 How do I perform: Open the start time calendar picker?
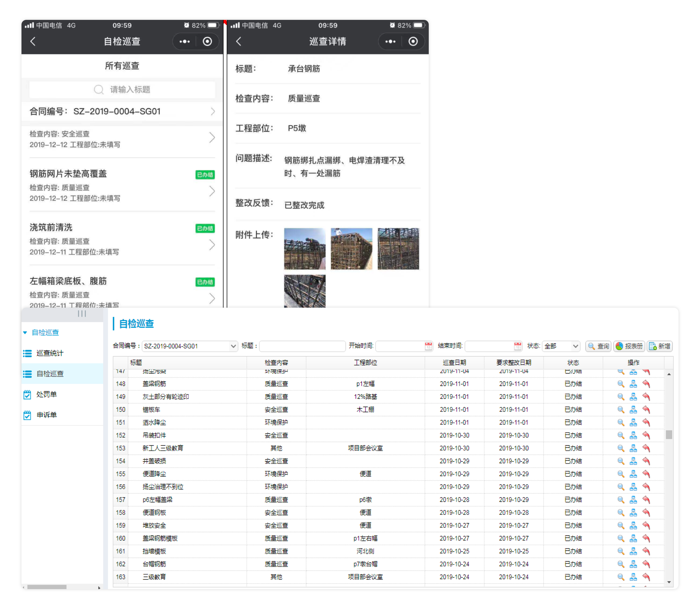pyautogui.click(x=428, y=346)
